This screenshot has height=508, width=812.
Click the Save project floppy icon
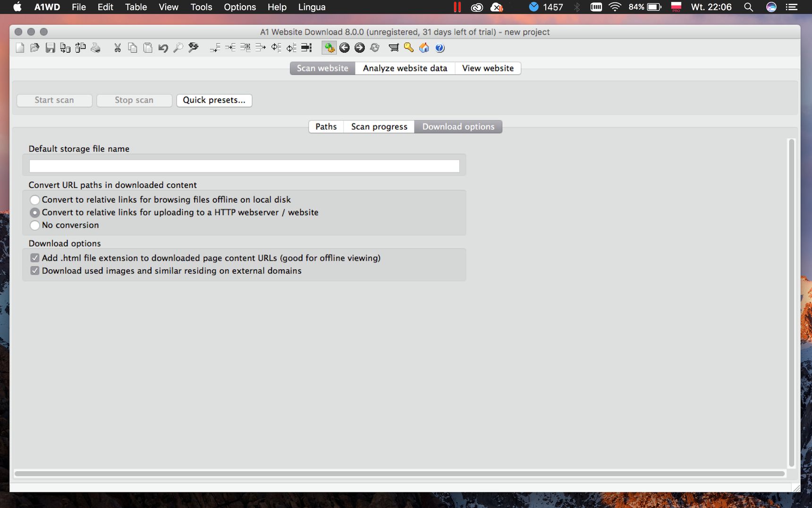50,48
